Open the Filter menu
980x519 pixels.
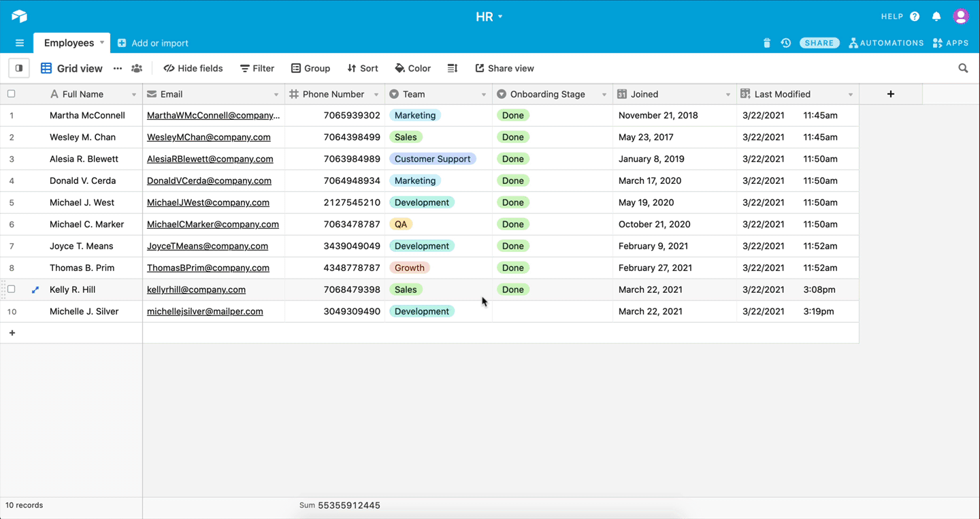[257, 68]
